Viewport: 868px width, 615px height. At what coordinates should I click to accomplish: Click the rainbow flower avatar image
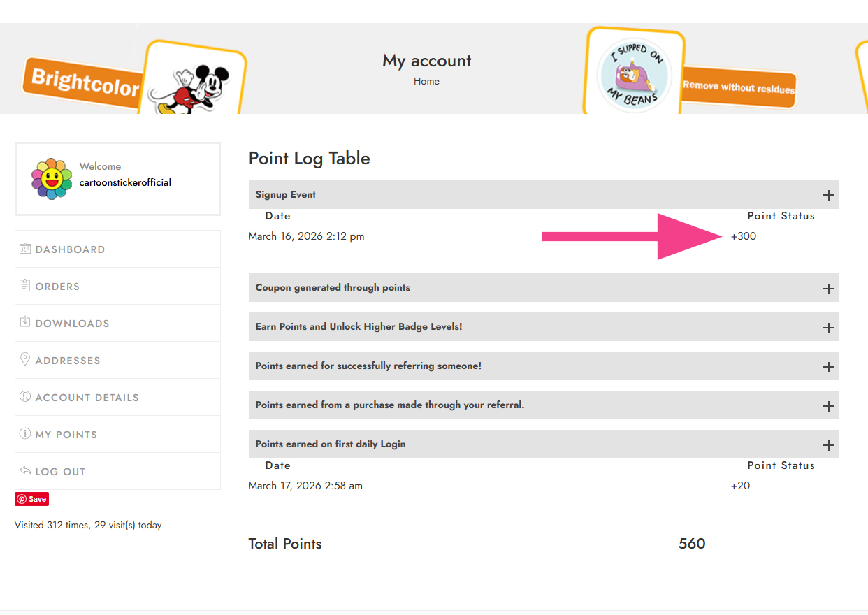[52, 178]
